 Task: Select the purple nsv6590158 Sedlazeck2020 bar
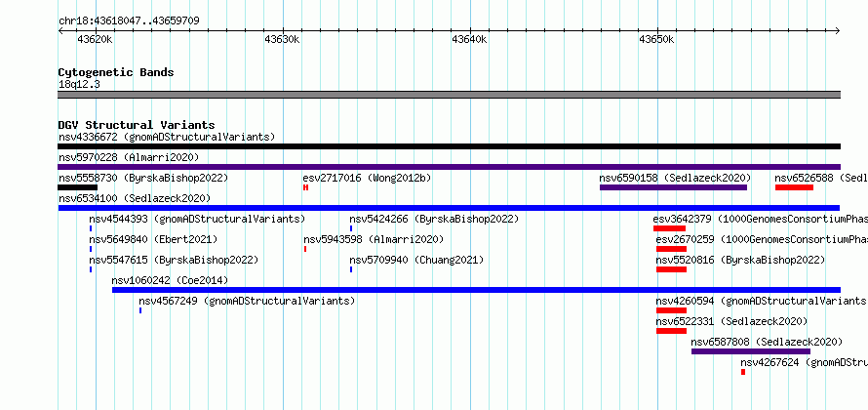[673, 187]
